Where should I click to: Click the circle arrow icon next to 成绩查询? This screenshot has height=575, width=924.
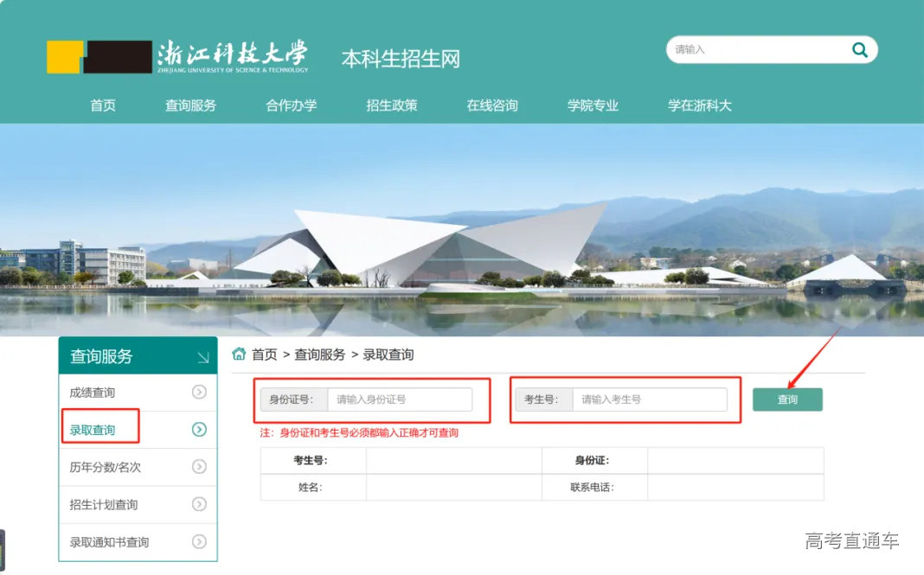[200, 392]
